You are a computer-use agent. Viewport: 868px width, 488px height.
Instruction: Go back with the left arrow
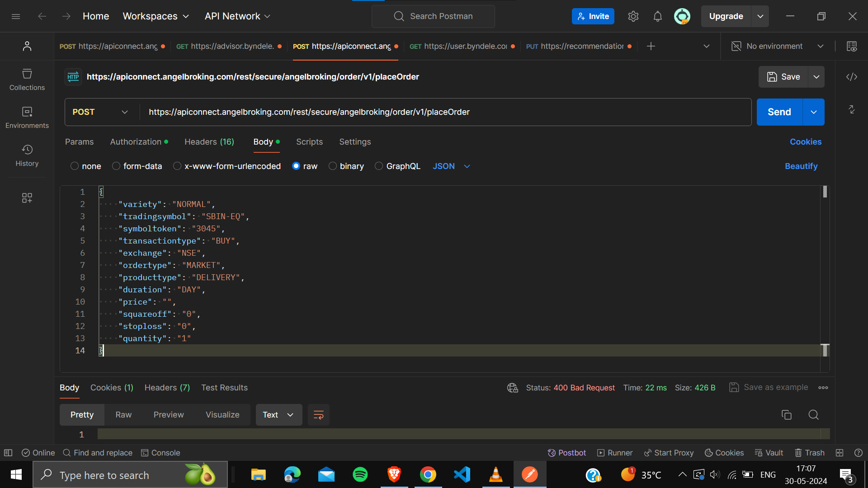coord(42,16)
